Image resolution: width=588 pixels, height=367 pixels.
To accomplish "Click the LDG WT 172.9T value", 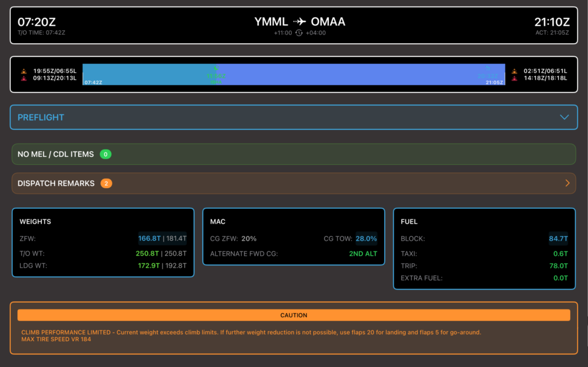I will tap(149, 266).
